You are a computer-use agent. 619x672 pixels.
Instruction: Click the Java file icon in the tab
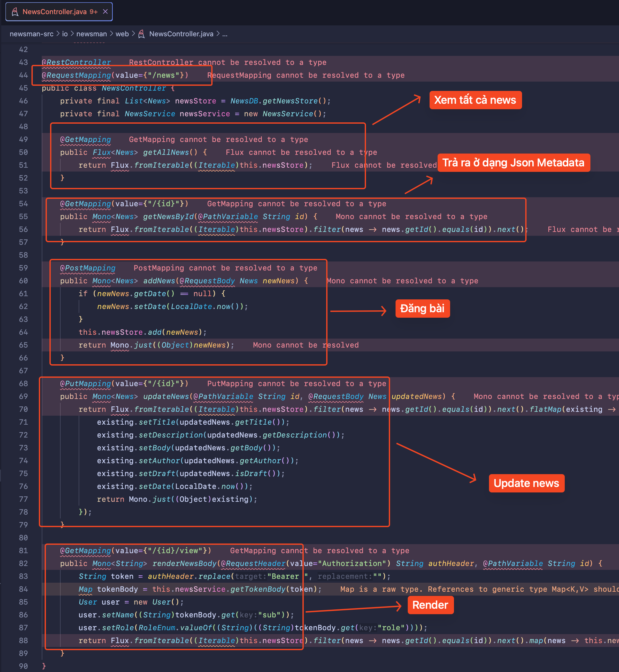click(x=15, y=12)
